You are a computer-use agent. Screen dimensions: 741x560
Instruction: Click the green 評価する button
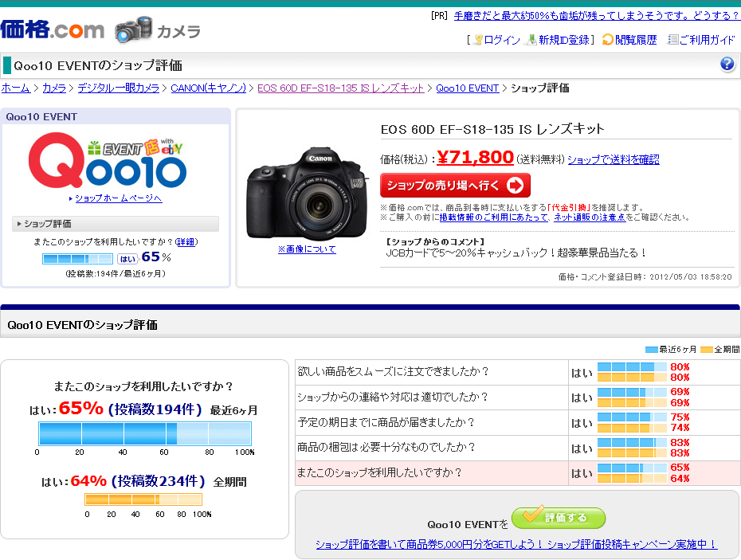point(559,518)
